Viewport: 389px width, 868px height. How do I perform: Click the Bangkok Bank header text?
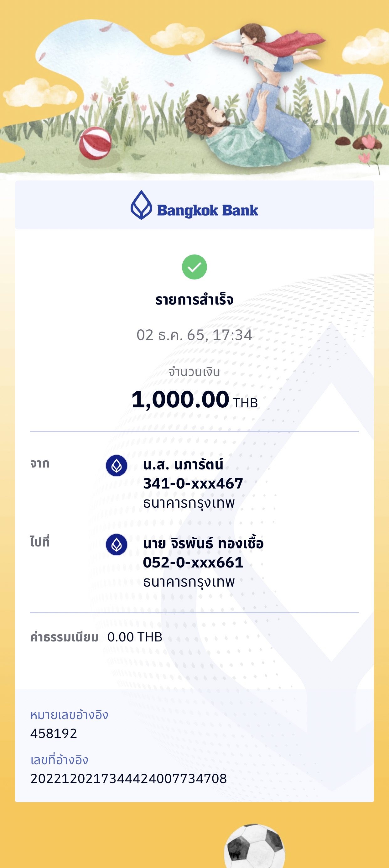[207, 210]
